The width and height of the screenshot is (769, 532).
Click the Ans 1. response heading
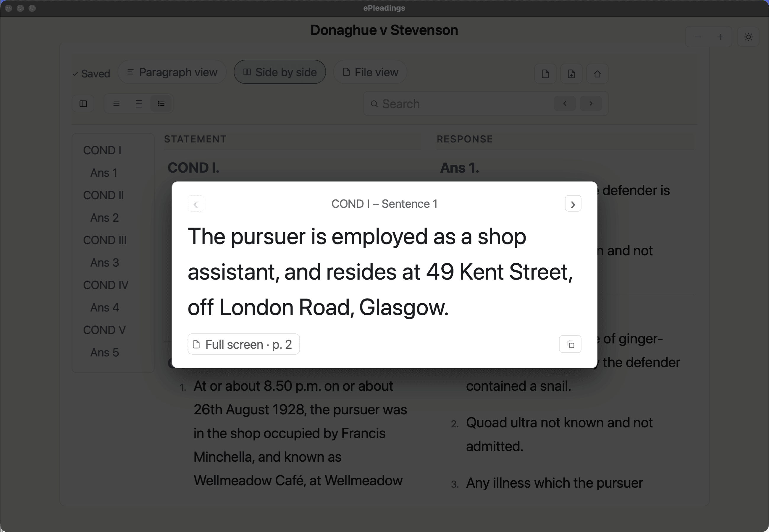click(x=460, y=168)
